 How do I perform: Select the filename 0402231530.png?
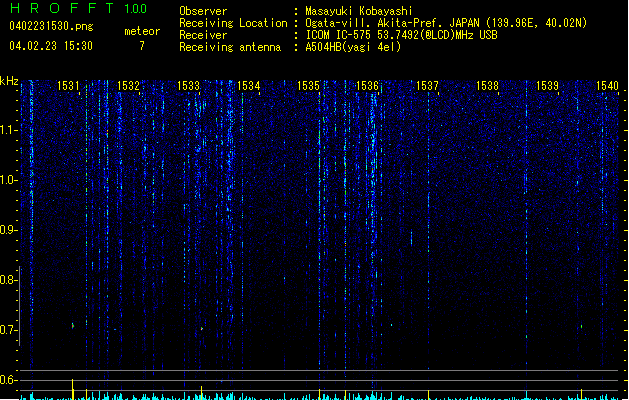[51, 26]
